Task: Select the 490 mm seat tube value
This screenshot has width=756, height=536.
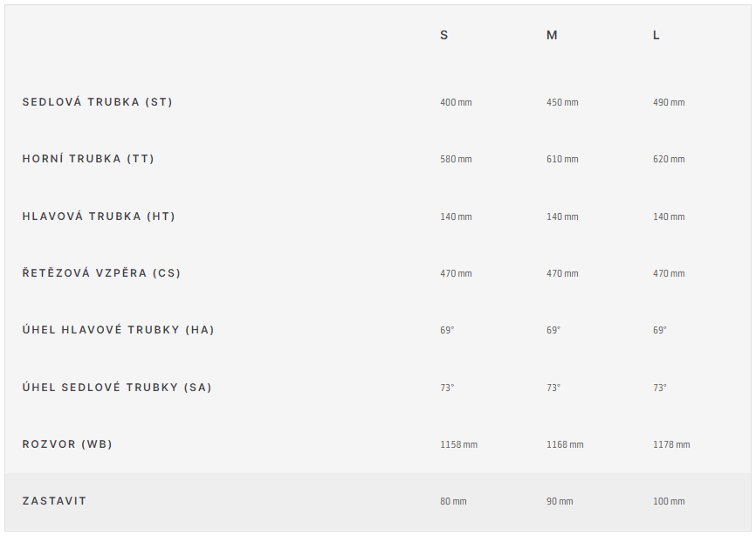Action: pos(669,102)
